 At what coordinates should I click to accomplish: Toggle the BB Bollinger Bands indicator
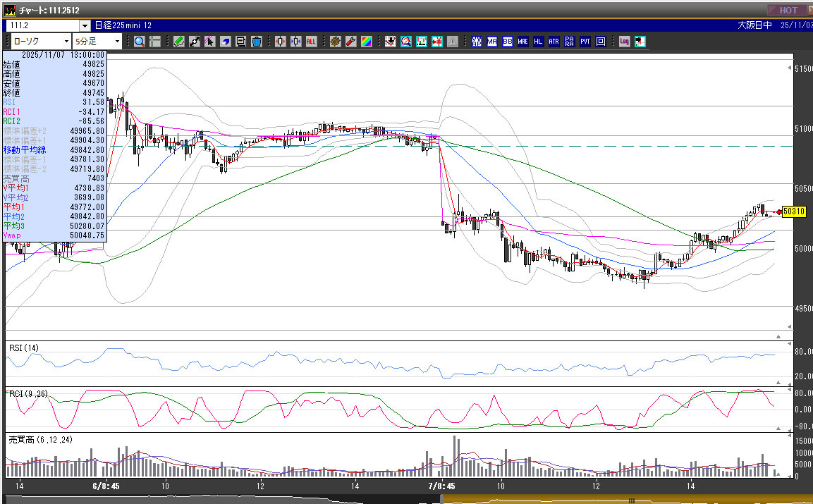click(x=508, y=42)
